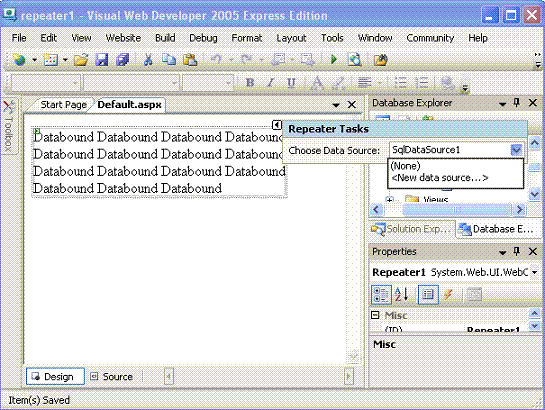The height and width of the screenshot is (410, 545).
Task: Click the Navigate Backward toolbar icon
Action: 278,60
